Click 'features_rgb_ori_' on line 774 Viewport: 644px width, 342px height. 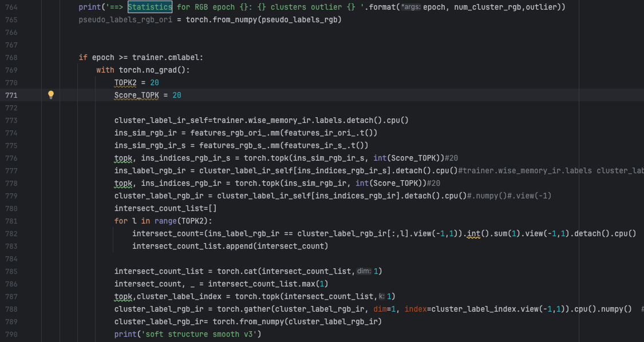(228, 133)
